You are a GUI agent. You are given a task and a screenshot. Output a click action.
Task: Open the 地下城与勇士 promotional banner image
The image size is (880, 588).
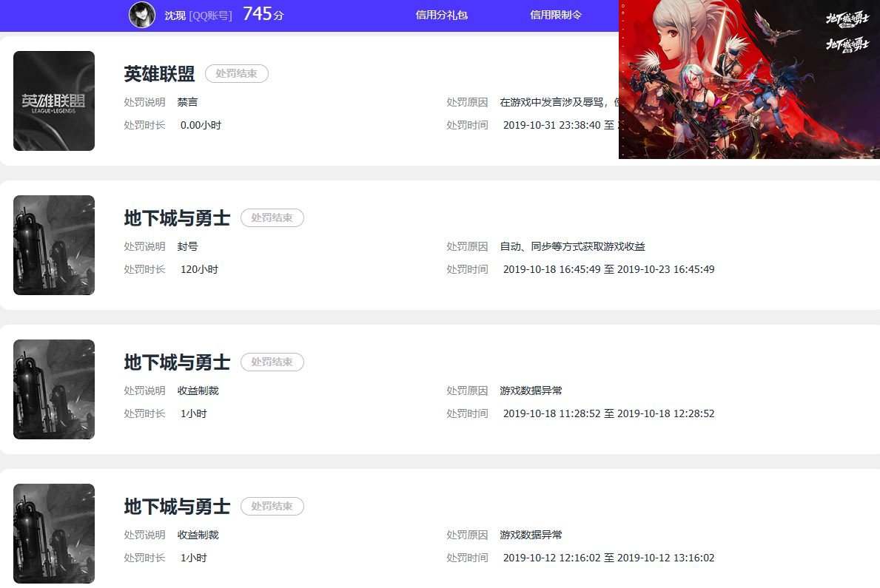click(x=749, y=79)
